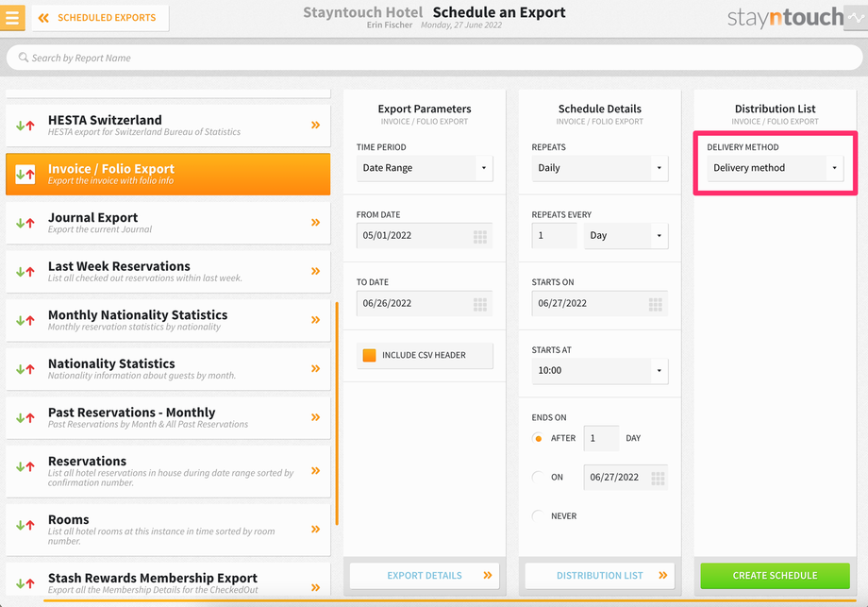The width and height of the screenshot is (868, 607).
Task: Select the On radio button under Ends On
Action: click(538, 477)
